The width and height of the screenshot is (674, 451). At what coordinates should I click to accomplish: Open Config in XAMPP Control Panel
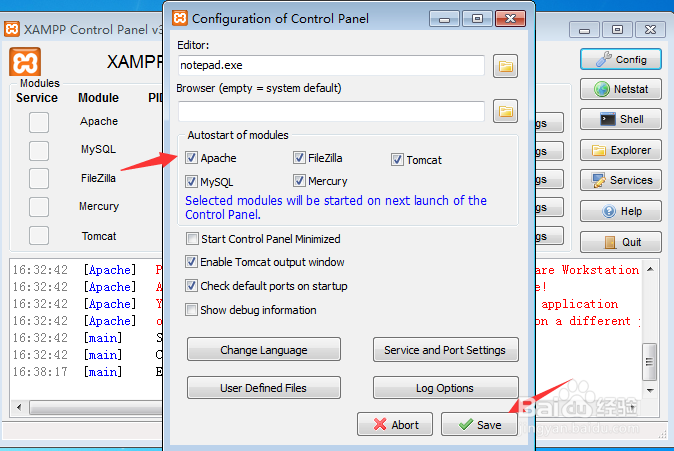(620, 59)
